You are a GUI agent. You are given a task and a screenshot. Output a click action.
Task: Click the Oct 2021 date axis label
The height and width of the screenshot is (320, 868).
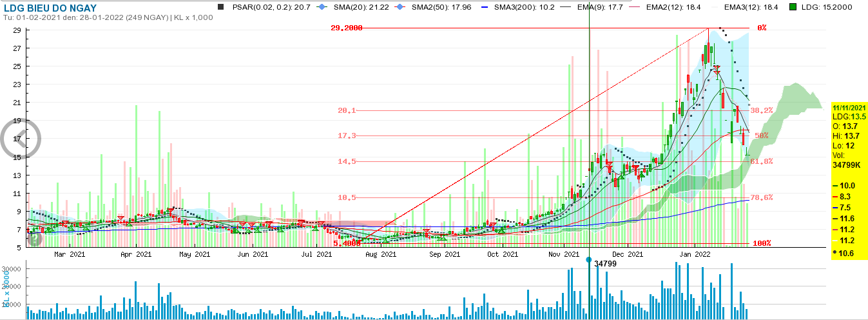click(503, 254)
